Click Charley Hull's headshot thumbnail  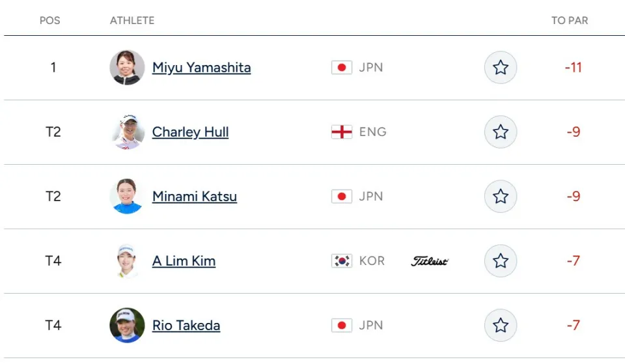[127, 132]
